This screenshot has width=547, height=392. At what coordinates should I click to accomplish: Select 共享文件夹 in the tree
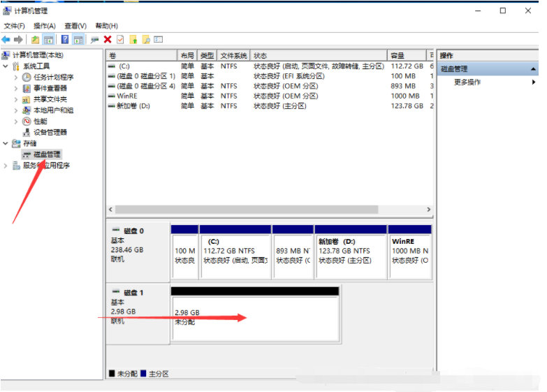click(x=50, y=99)
